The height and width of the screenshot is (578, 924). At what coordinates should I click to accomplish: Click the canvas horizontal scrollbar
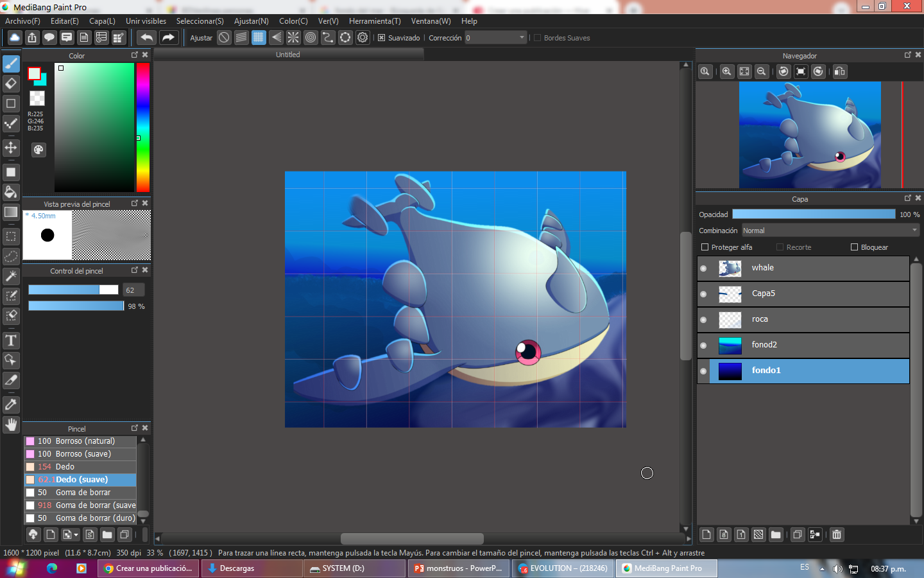point(412,538)
